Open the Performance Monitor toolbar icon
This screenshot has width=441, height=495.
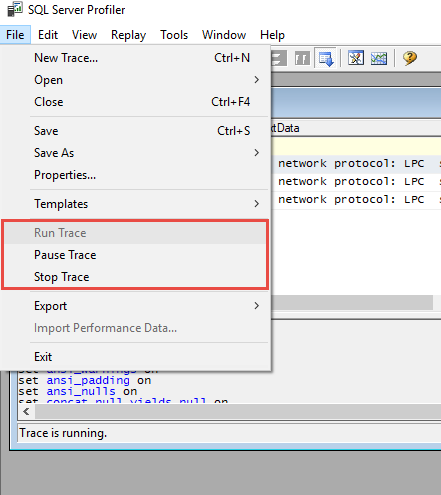379,59
